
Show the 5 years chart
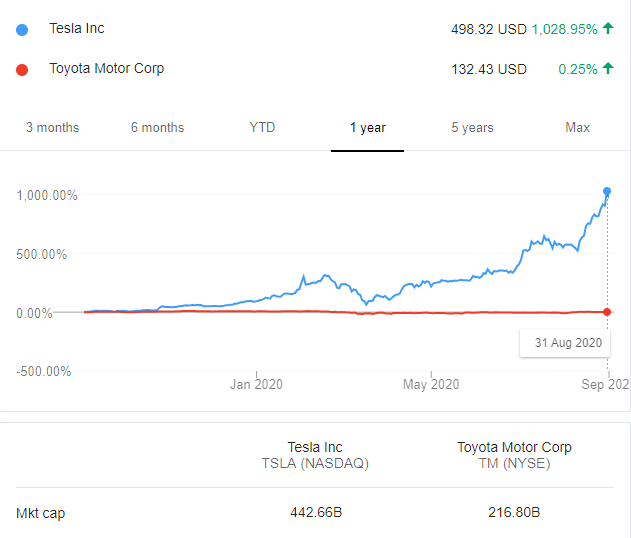click(x=472, y=127)
